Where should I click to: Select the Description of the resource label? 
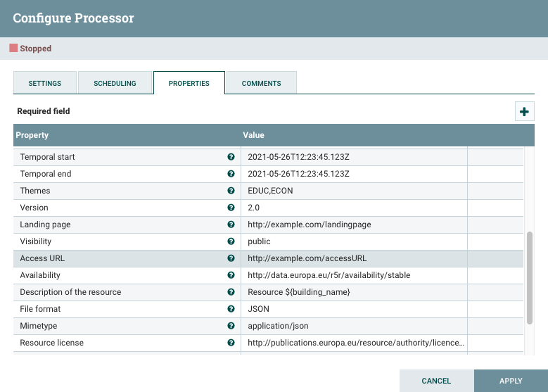(70, 292)
